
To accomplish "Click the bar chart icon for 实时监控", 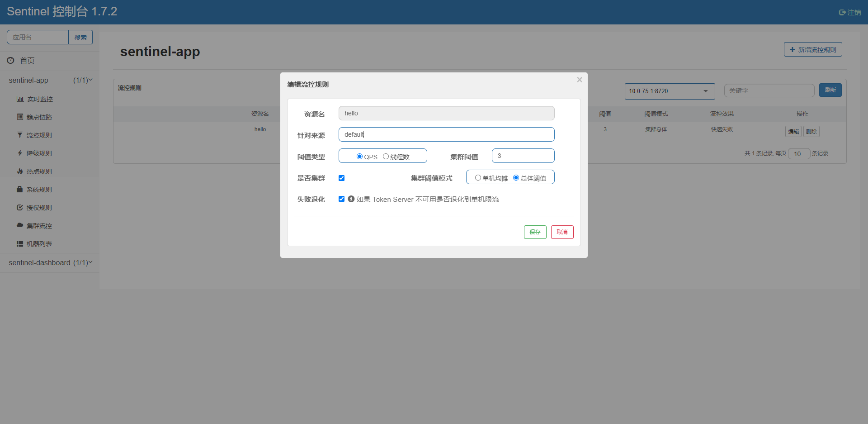I will coord(20,99).
